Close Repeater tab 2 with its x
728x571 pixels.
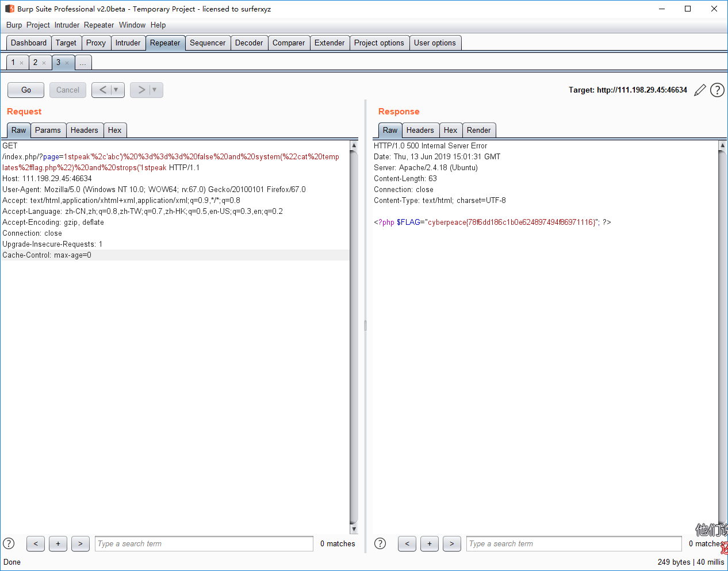[44, 63]
